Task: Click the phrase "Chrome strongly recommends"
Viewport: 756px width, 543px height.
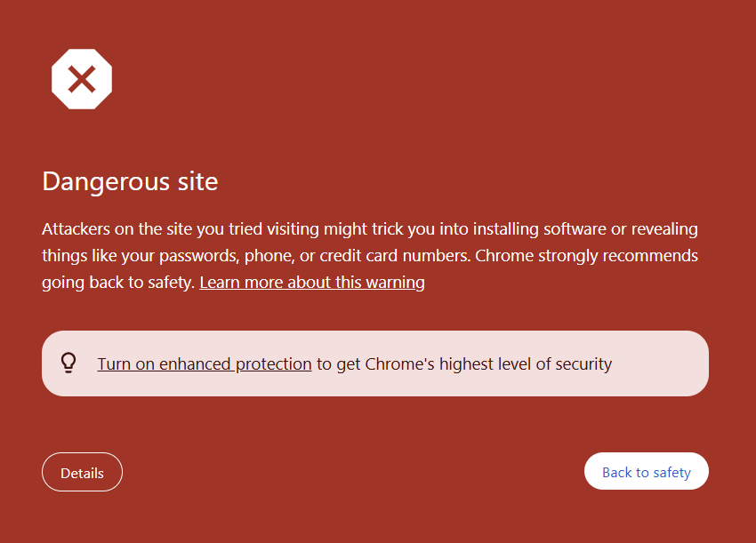Action: click(586, 256)
